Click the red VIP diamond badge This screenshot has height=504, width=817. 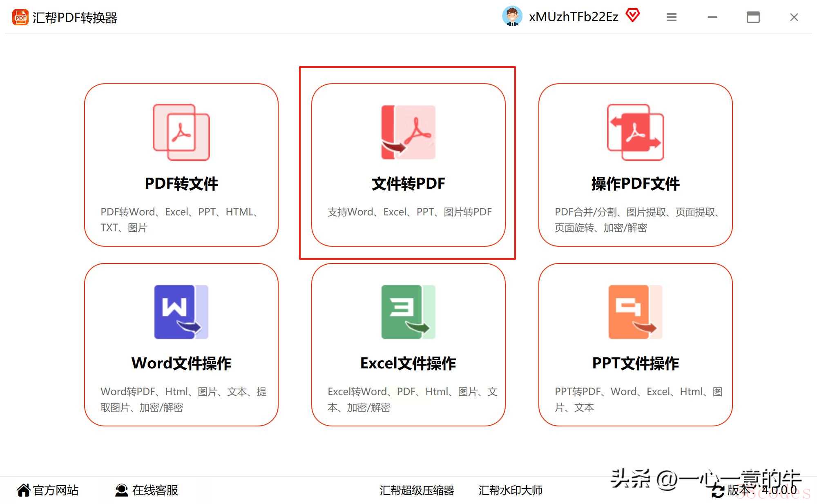[633, 16]
